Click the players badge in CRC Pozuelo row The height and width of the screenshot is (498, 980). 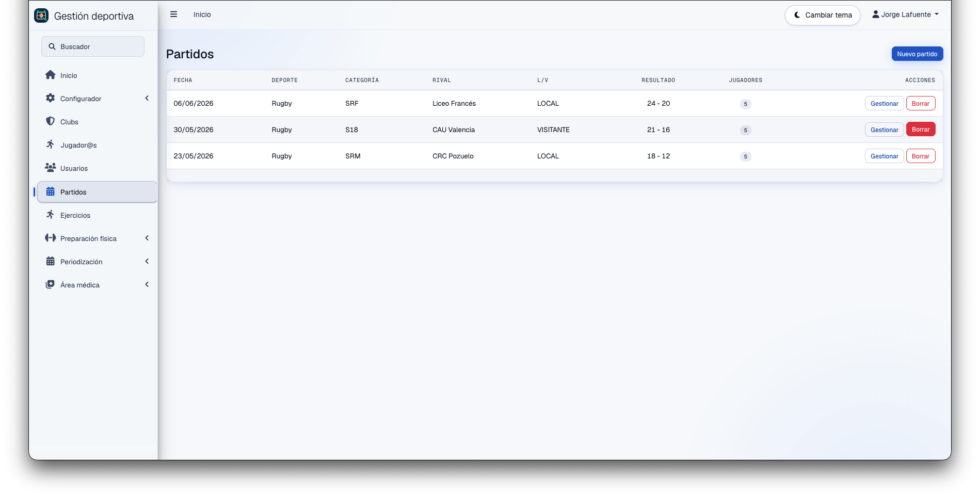(x=745, y=156)
